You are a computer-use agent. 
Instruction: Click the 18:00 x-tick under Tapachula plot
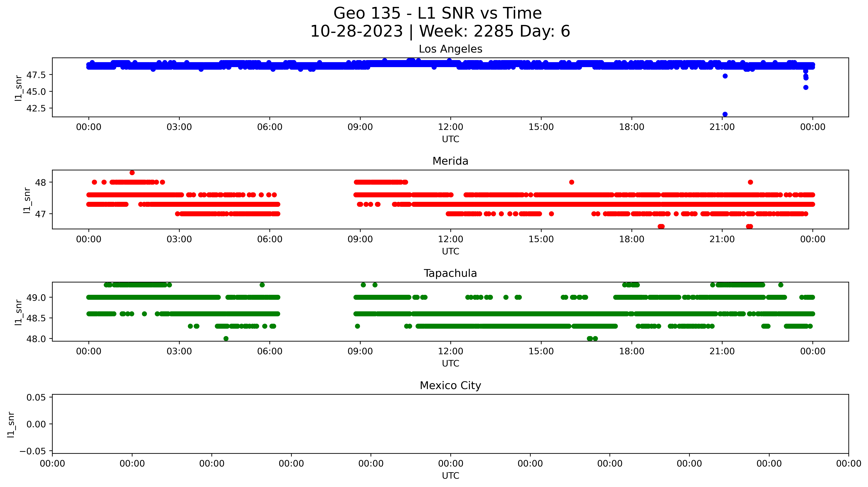click(x=631, y=351)
